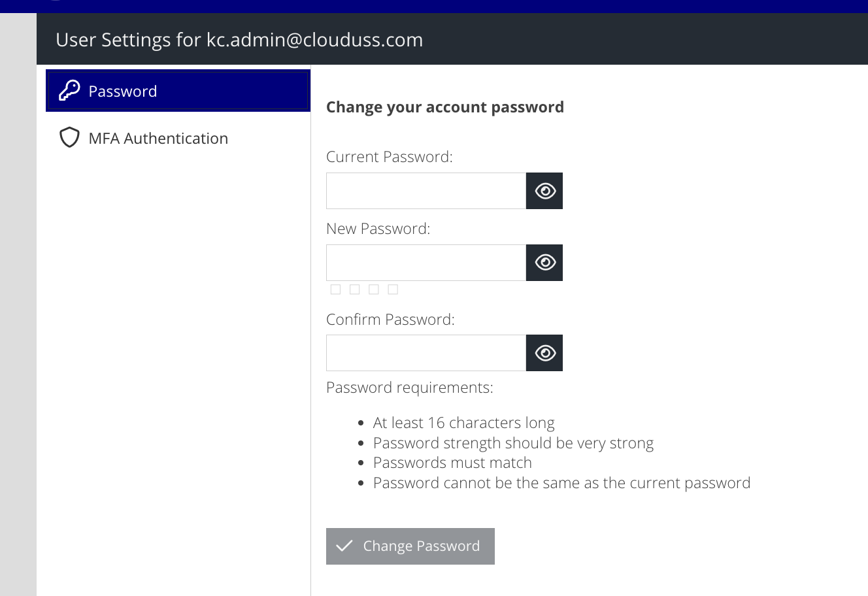Toggle visibility of the Confirm Password field
Image resolution: width=868 pixels, height=596 pixels.
click(544, 353)
